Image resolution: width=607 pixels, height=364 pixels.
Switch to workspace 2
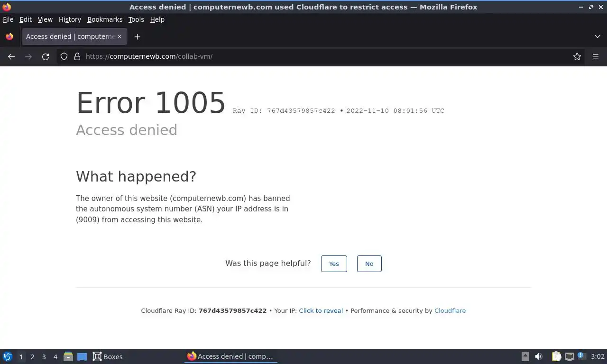point(32,357)
